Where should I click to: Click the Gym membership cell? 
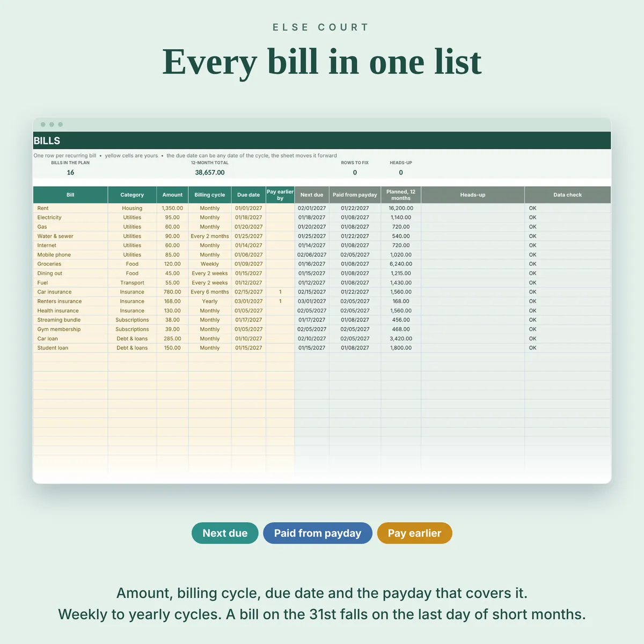point(70,330)
